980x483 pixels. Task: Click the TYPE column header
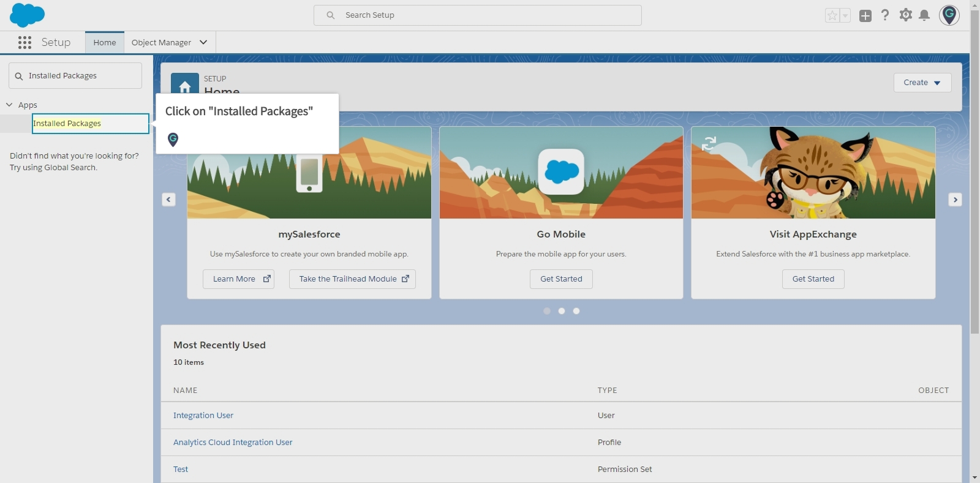click(x=608, y=390)
